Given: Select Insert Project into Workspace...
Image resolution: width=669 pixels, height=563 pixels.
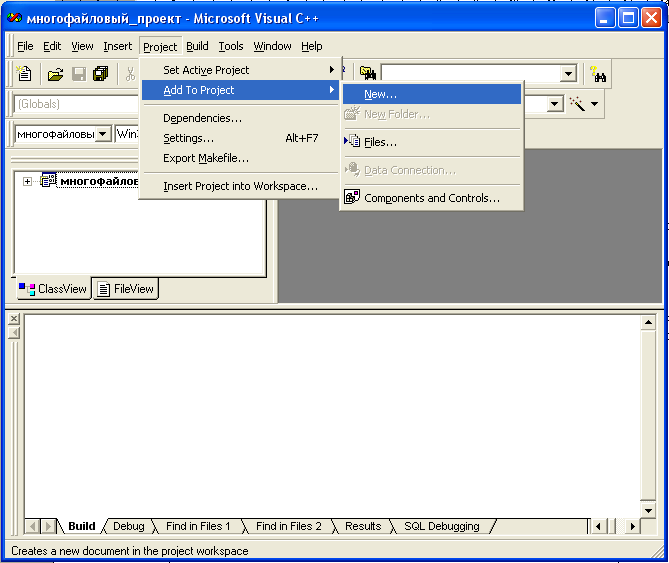Looking at the screenshot, I should [x=240, y=186].
